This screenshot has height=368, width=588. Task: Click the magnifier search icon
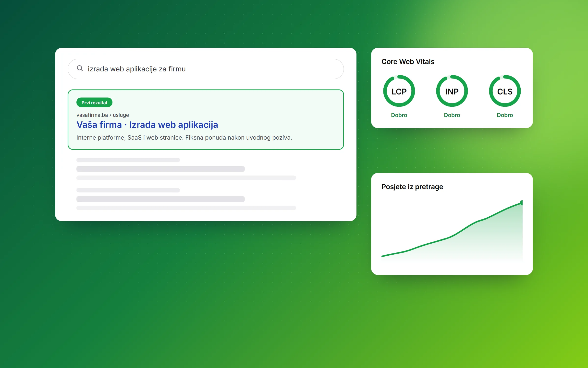80,68
